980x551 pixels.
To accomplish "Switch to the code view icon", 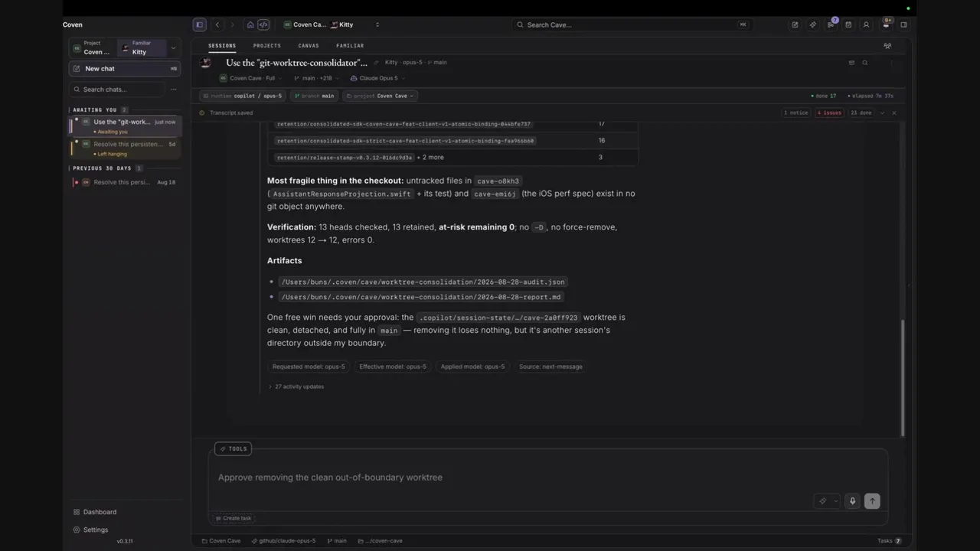I will coord(263,24).
